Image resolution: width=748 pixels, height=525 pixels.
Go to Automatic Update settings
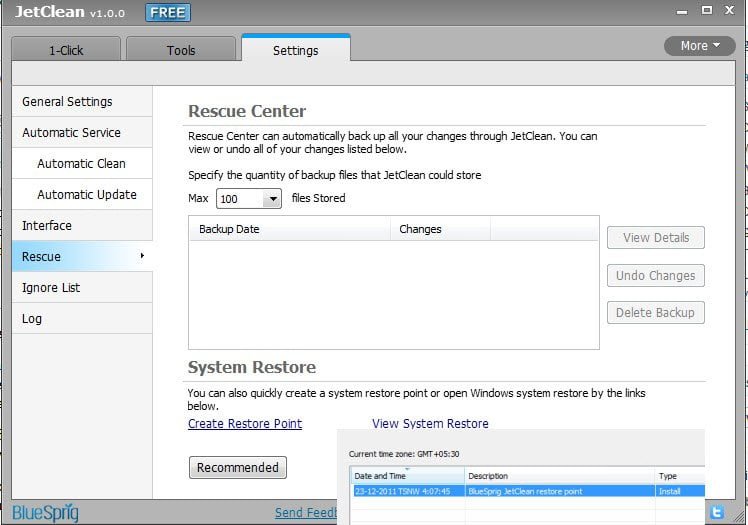pos(82,195)
